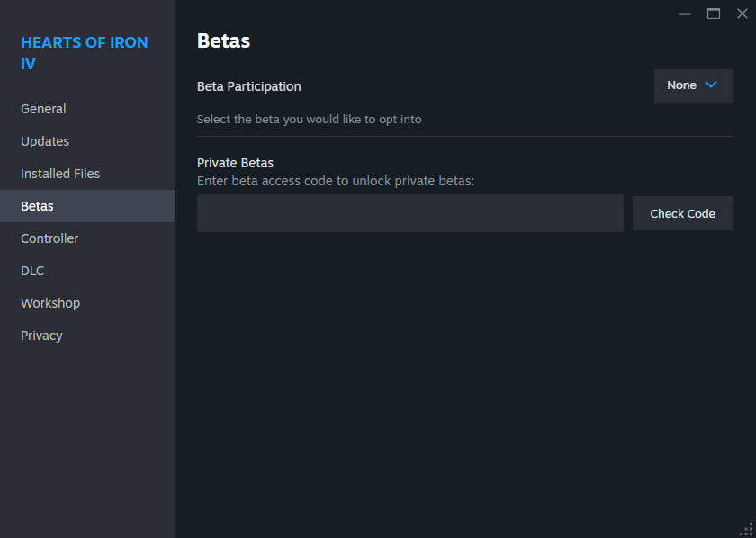Click the Betas page heading
The width and height of the screenshot is (756, 538).
[223, 40]
